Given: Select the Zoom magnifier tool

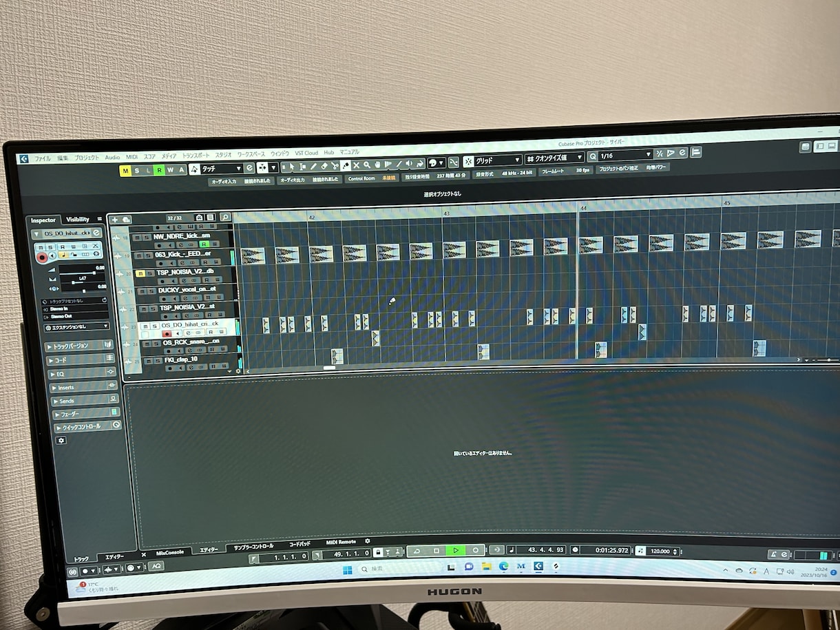Looking at the screenshot, I should click(x=367, y=165).
